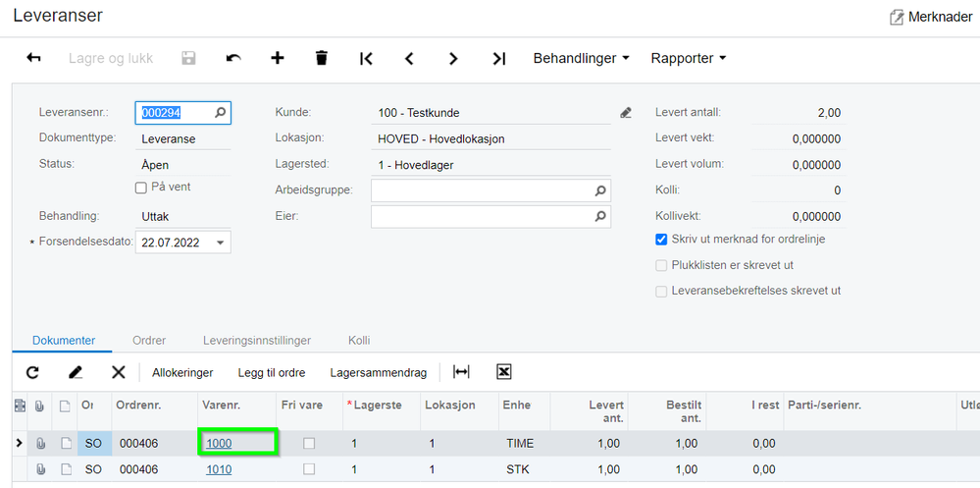The width and height of the screenshot is (980, 488).
Task: Click the trash delete icon
Action: click(x=321, y=58)
